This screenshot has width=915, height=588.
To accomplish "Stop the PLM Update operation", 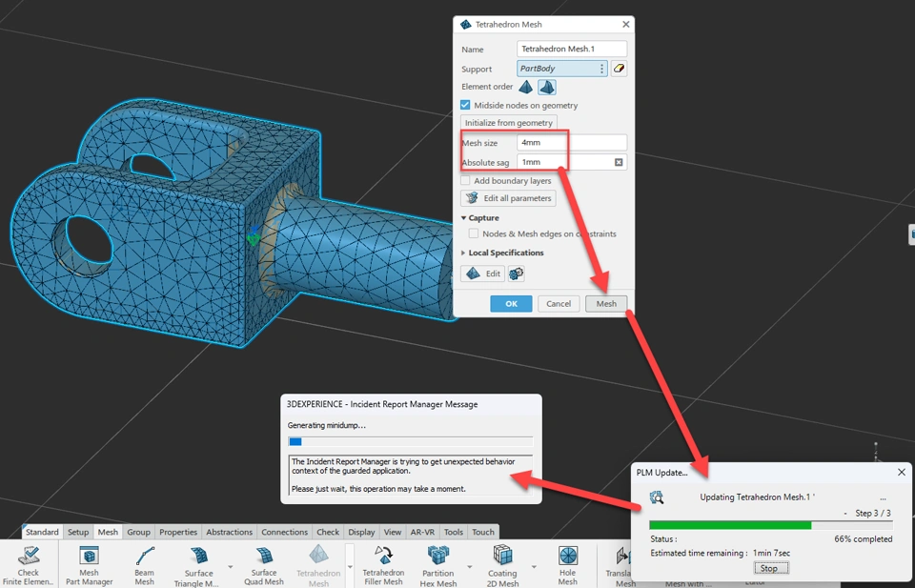I will tap(769, 568).
